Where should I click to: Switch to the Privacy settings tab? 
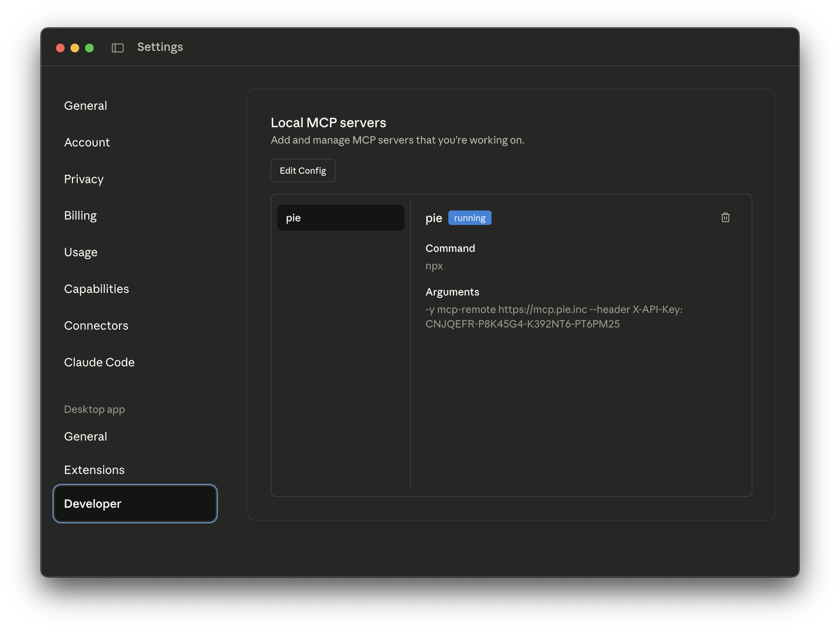click(84, 179)
